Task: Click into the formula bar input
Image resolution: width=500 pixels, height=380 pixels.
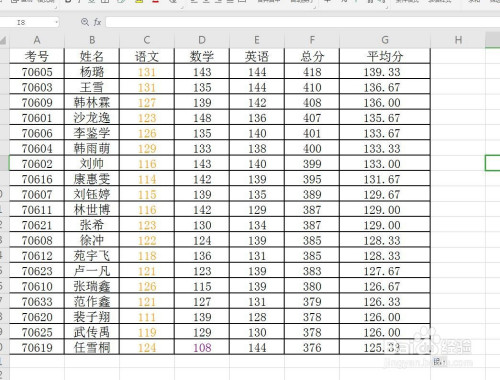Action: (x=303, y=22)
